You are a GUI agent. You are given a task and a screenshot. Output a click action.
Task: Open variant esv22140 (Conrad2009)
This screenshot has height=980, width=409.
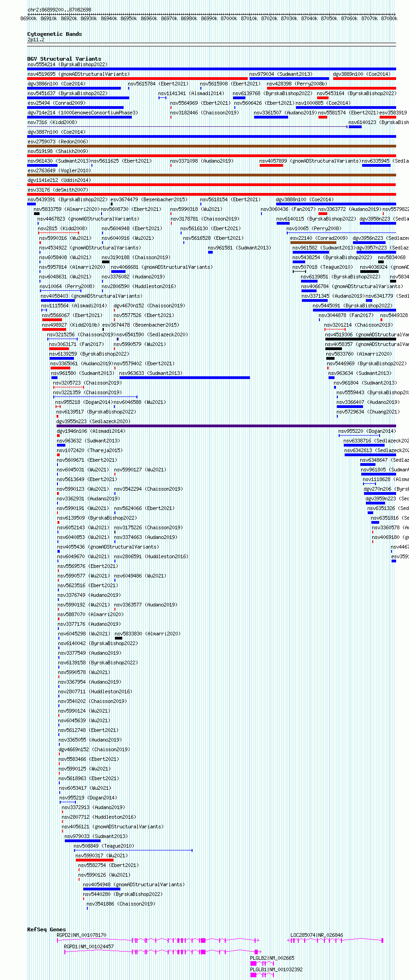pyautogui.click(x=313, y=243)
